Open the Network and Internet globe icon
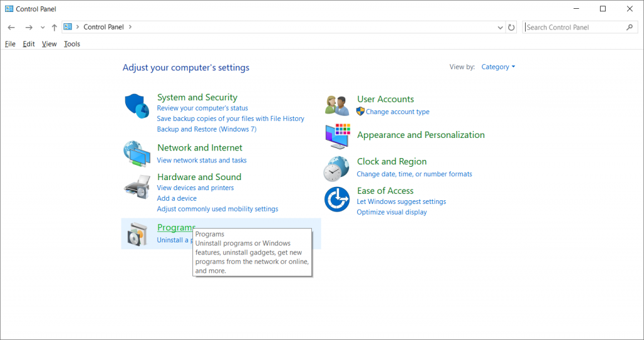Viewport: 644px width, 340px height. 136,154
